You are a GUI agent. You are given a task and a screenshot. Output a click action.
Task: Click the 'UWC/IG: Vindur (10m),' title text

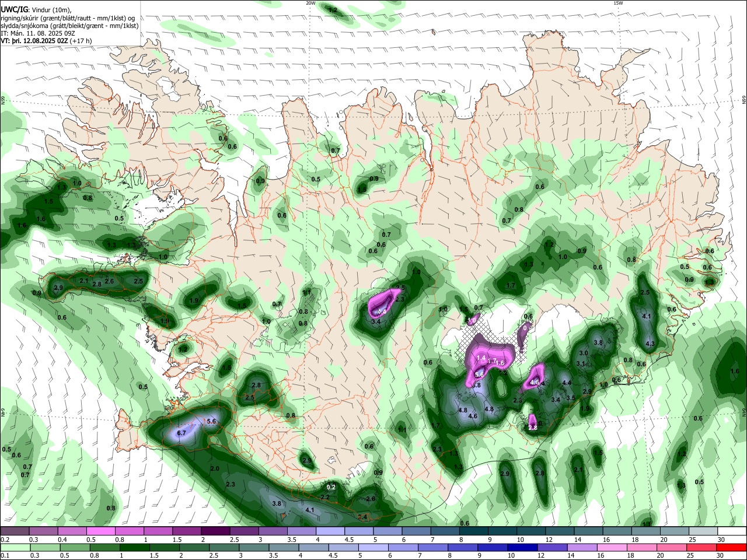pos(36,10)
